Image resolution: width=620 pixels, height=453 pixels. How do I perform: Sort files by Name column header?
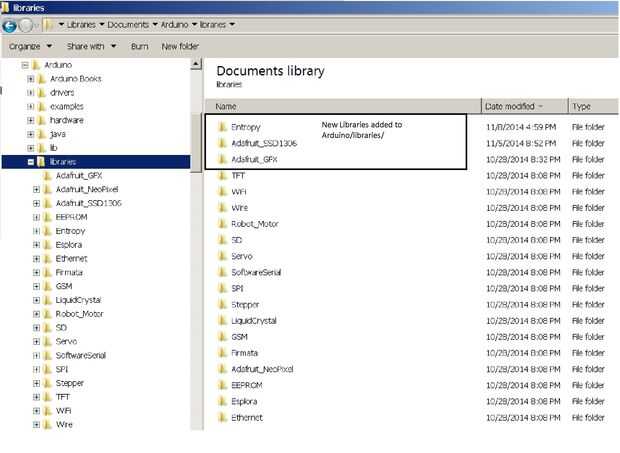(x=343, y=106)
